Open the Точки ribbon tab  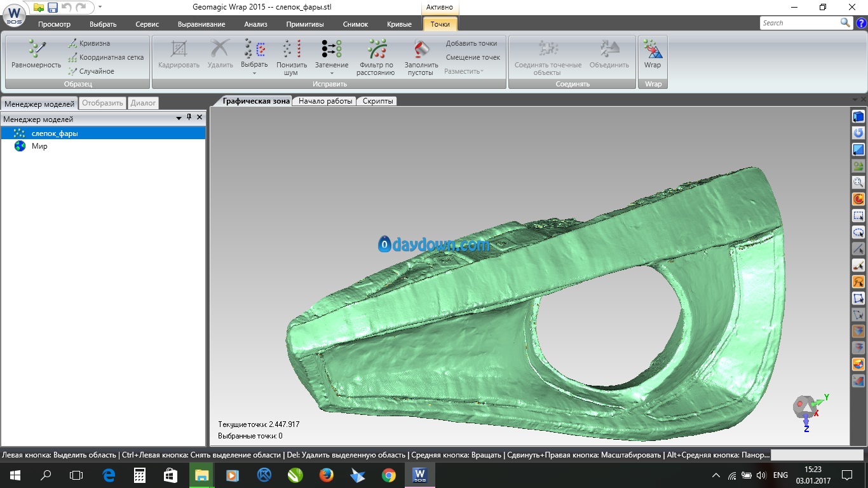click(x=440, y=24)
